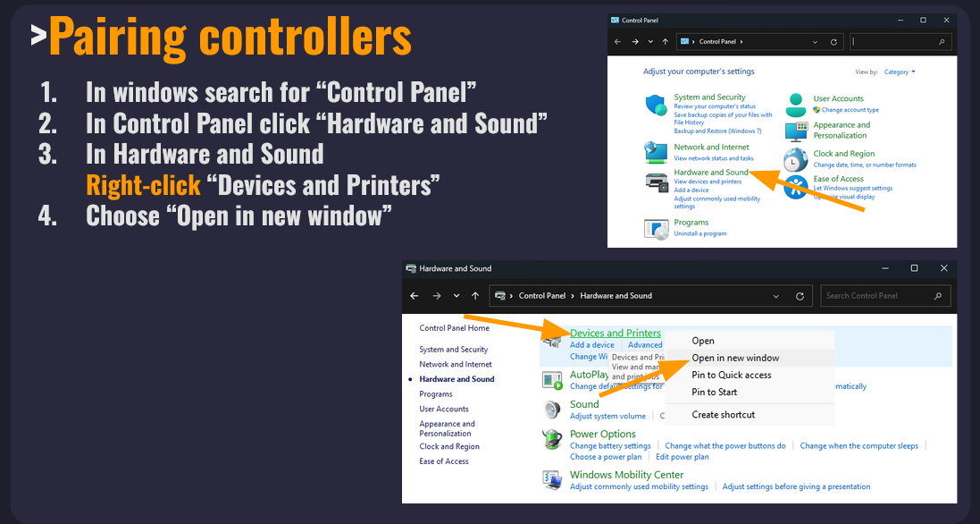Click Adjust settings before giving a presentation
Screen dimensions: 980x524
[796, 486]
